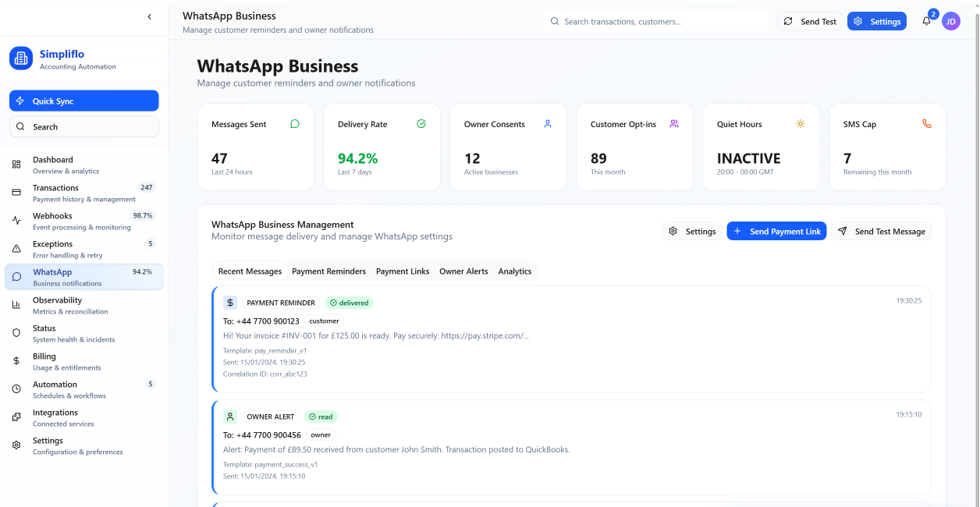The width and height of the screenshot is (980, 507).
Task: Open the JD user avatar
Action: click(x=950, y=22)
